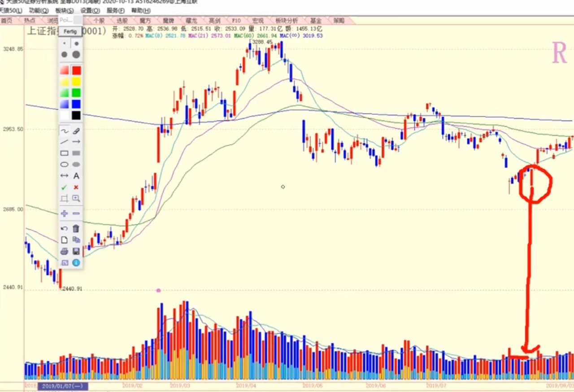Pick the black color swatch
Image resolution: width=574 pixels, height=392 pixels.
[76, 115]
